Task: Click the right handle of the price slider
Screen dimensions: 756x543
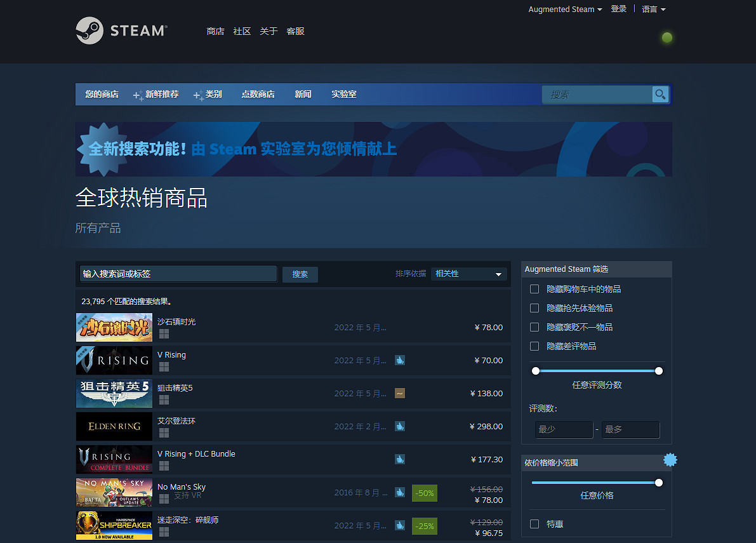Action: [x=658, y=483]
